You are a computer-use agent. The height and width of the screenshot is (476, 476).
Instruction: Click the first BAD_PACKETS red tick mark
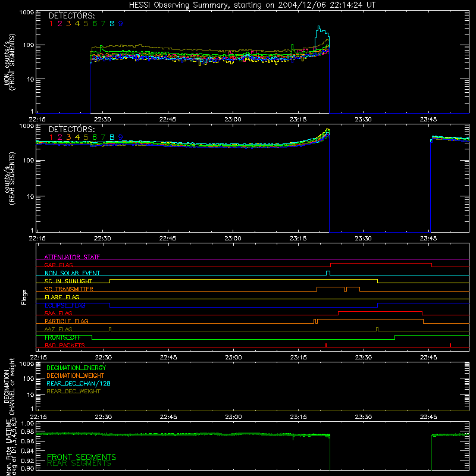pyautogui.click(x=325, y=345)
